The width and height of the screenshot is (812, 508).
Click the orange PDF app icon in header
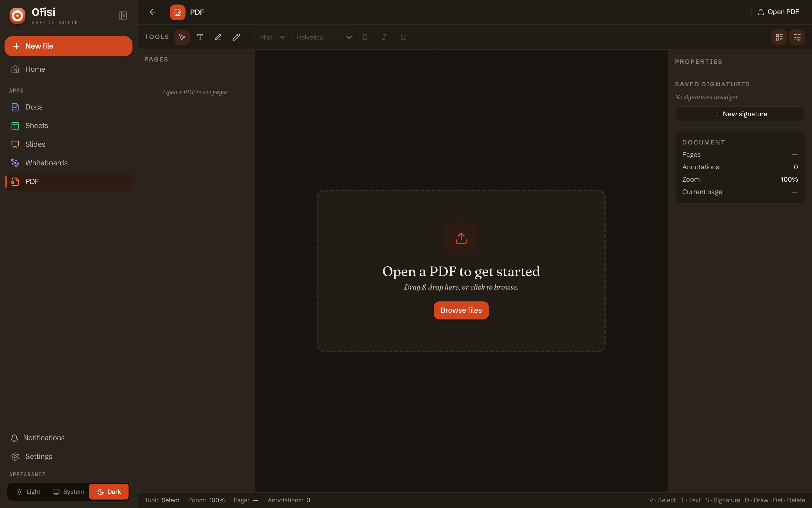178,12
